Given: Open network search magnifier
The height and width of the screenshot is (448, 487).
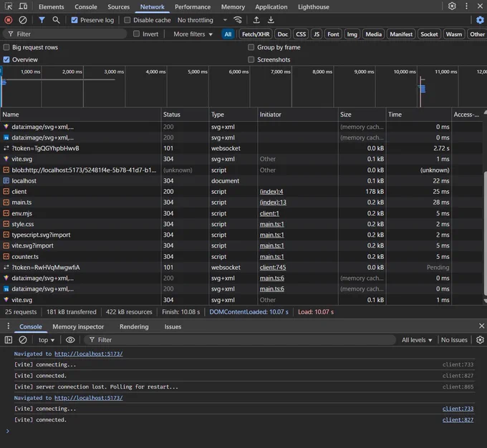Looking at the screenshot, I should [x=56, y=20].
